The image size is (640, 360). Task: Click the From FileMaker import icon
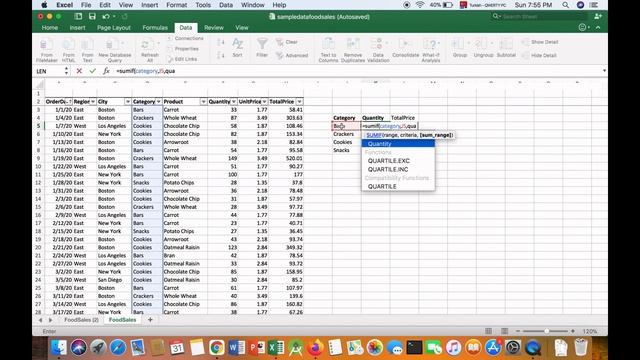tap(47, 44)
